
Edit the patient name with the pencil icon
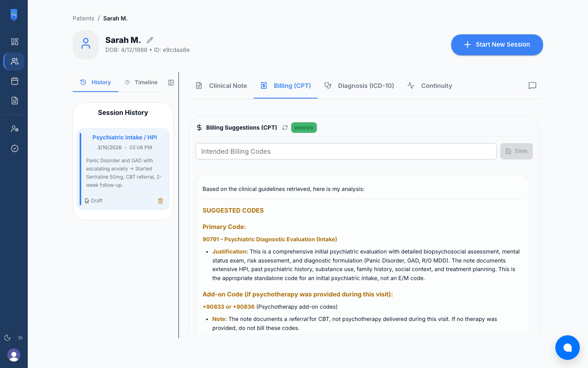[x=149, y=40]
